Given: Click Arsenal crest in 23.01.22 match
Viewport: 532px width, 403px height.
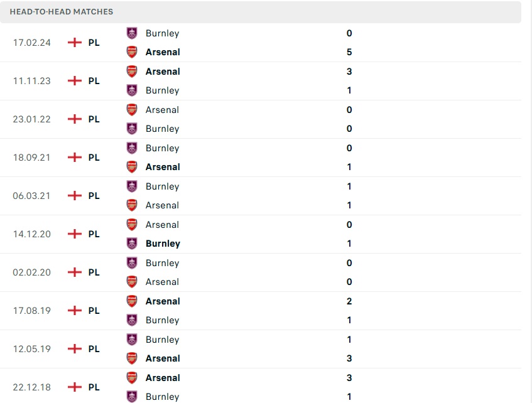Looking at the screenshot, I should point(132,110).
